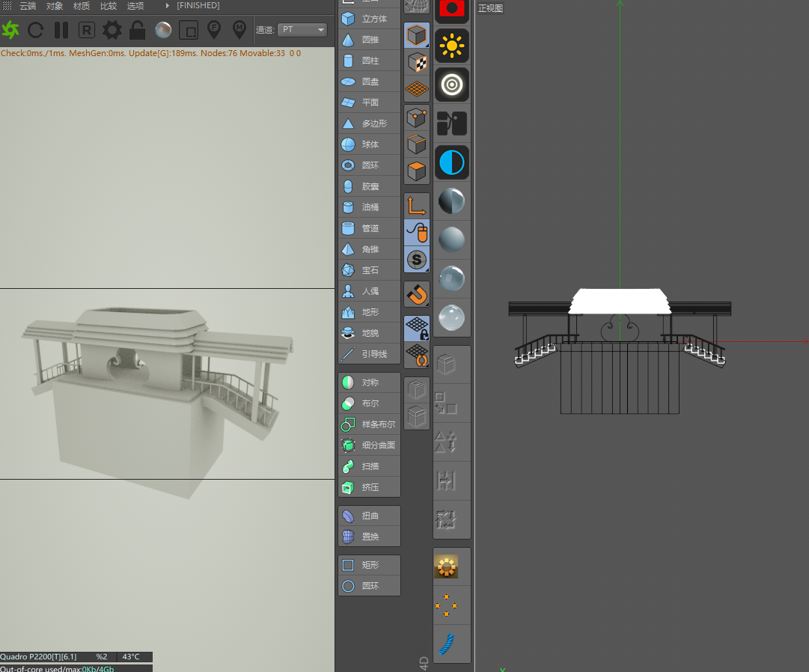Add a 细分曲面 subdivision surface object

point(369,445)
